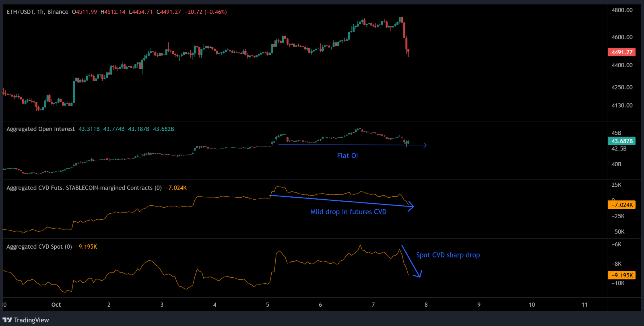Screen dimensions: 644x326
Task: Select the Aggregated CVD Spot indicator legend
Action: point(39,247)
